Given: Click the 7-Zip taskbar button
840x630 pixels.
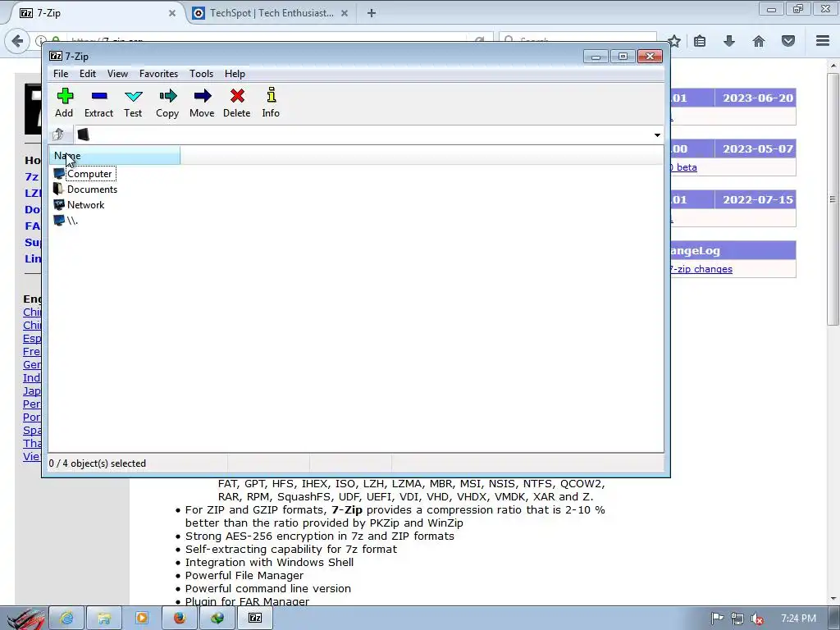Looking at the screenshot, I should pyautogui.click(x=255, y=619).
